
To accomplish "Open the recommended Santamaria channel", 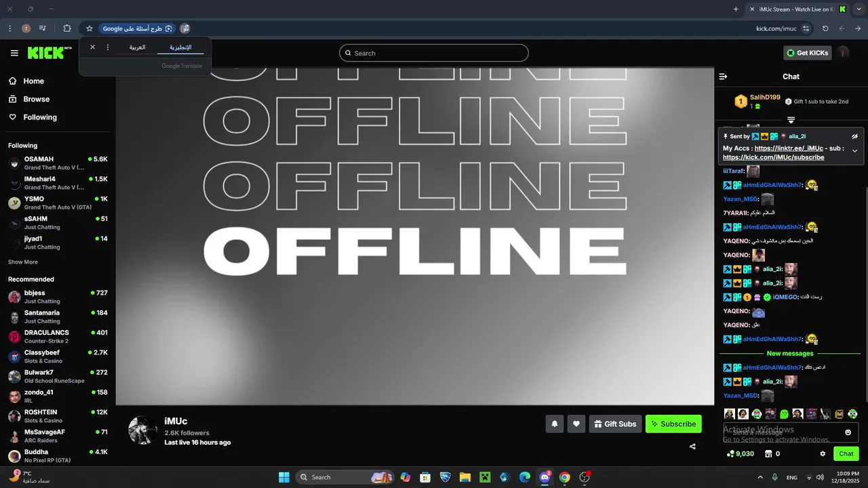I will 58,317.
